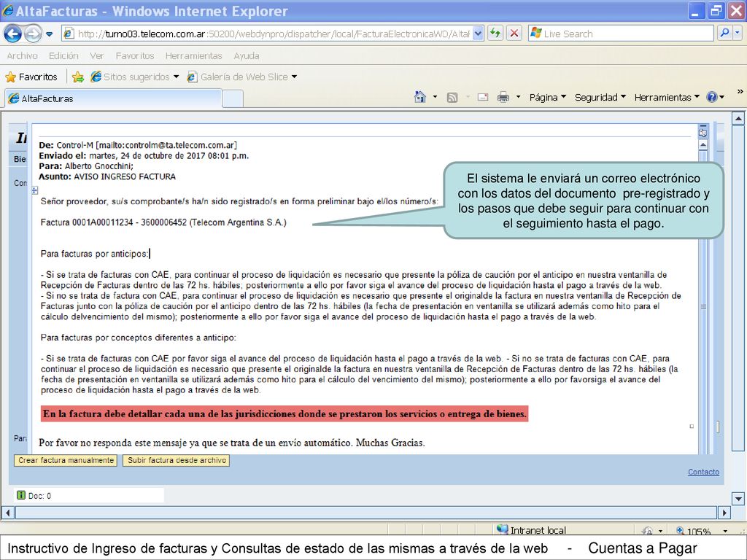The width and height of the screenshot is (747, 560).
Task: Open a new blank tab
Action: 233,98
